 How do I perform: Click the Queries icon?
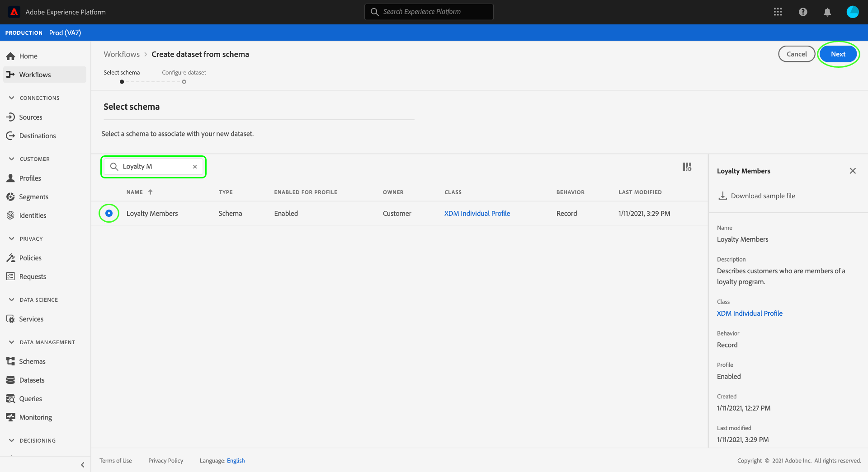(10, 398)
